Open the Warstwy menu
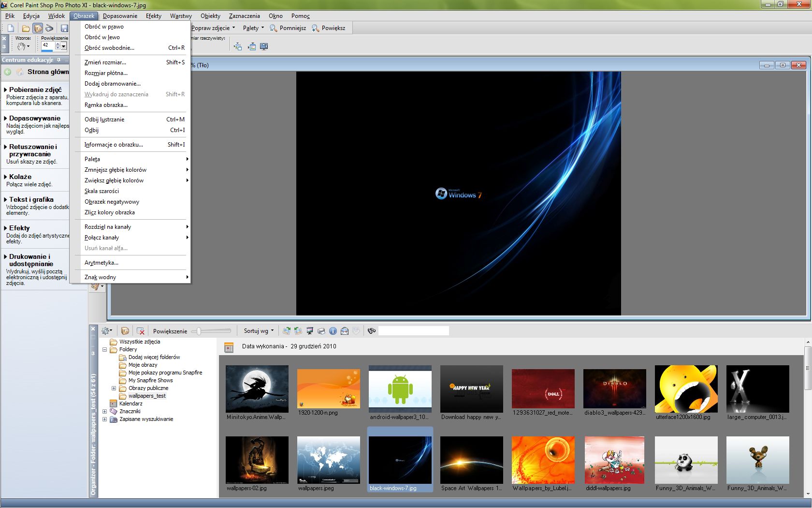 pyautogui.click(x=181, y=16)
